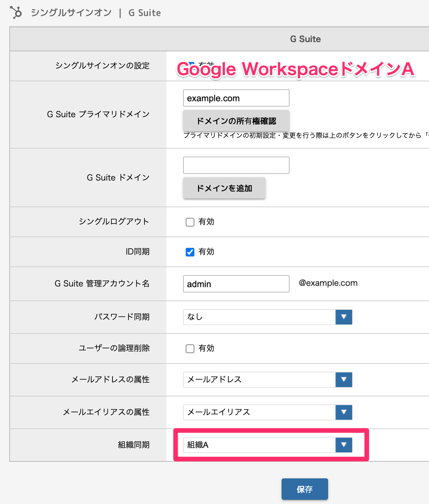Image resolution: width=429 pixels, height=504 pixels.
Task: Open the メールアドレスの属性 dropdown
Action: click(x=268, y=380)
